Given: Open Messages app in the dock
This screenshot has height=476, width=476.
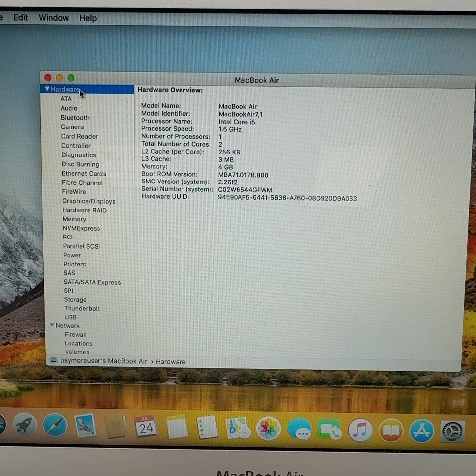Looking at the screenshot, I should (x=299, y=429).
